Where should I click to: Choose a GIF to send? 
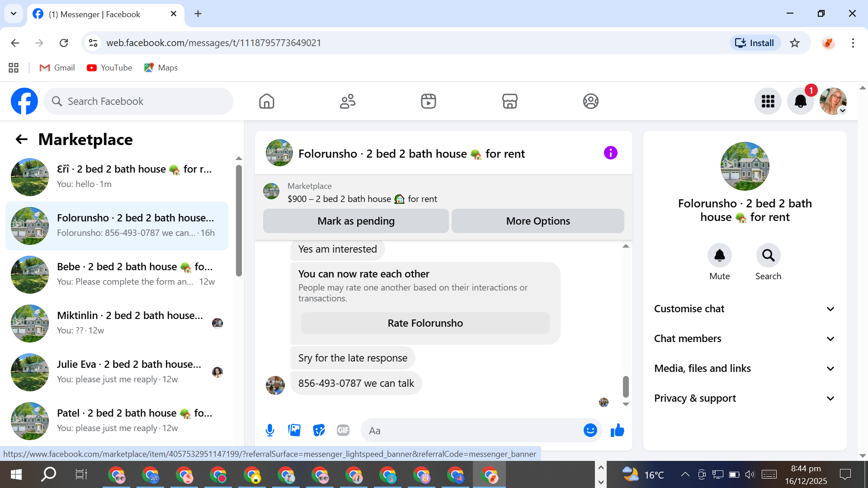click(343, 431)
